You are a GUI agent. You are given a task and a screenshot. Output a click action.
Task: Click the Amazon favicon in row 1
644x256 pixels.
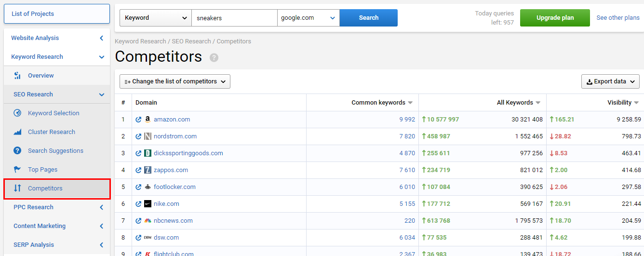point(148,120)
